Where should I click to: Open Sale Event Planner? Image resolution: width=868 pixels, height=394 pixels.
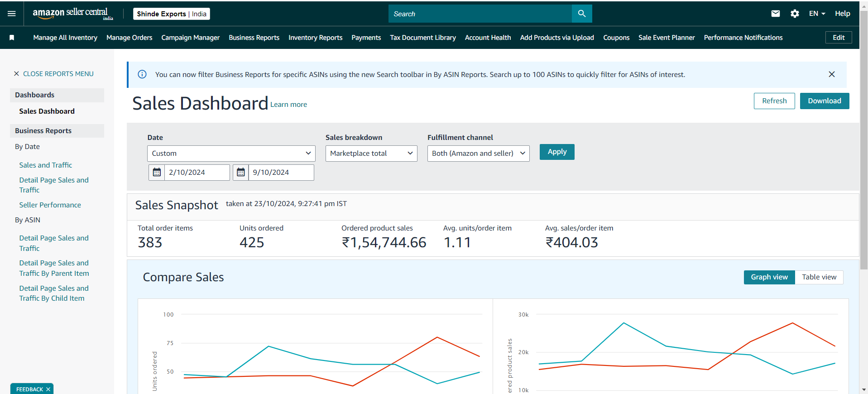point(667,38)
